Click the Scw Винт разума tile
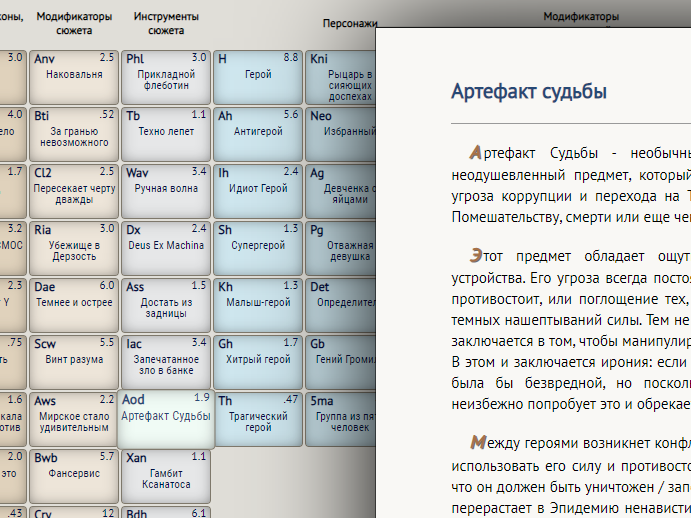This screenshot has height=518, width=691. [74, 362]
